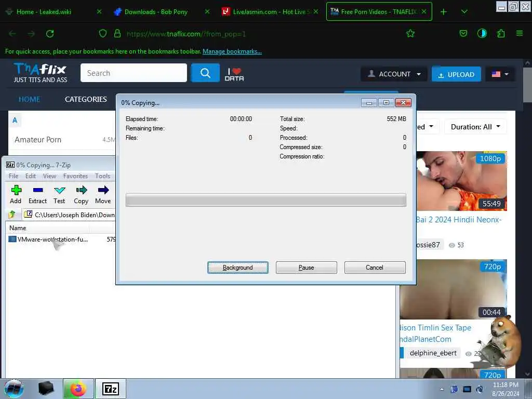The image size is (532, 399).
Task: Open the HOME nav item
Action: (x=29, y=99)
